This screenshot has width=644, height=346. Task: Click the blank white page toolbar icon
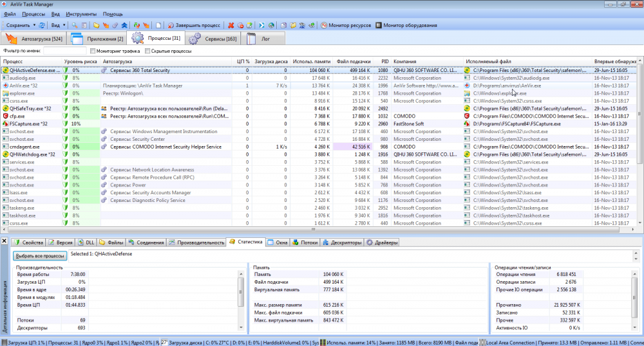coord(158,26)
